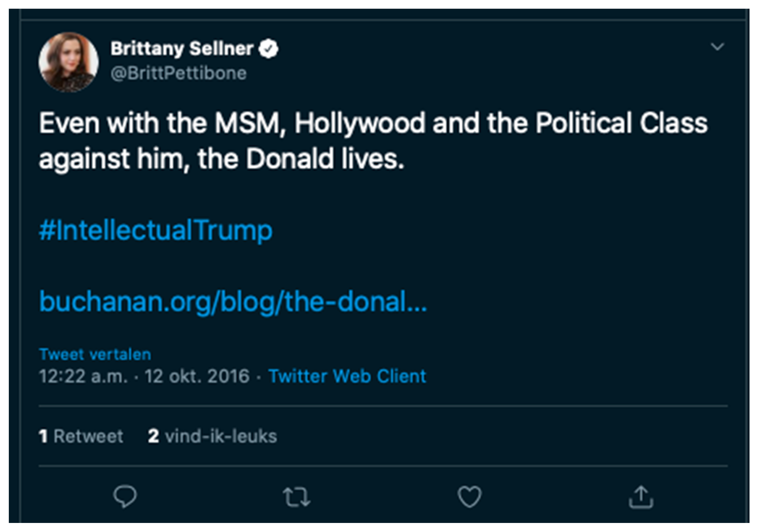The height and width of the screenshot is (532, 758).
Task: Follow the buchanan.org blog link
Action: (233, 301)
